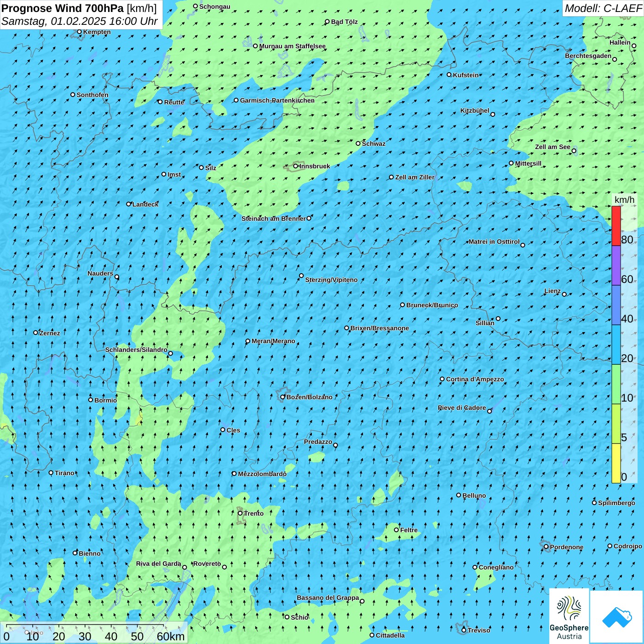This screenshot has height=644, width=644.
Task: Click the Matrei in Osttirol label
Action: [494, 241]
